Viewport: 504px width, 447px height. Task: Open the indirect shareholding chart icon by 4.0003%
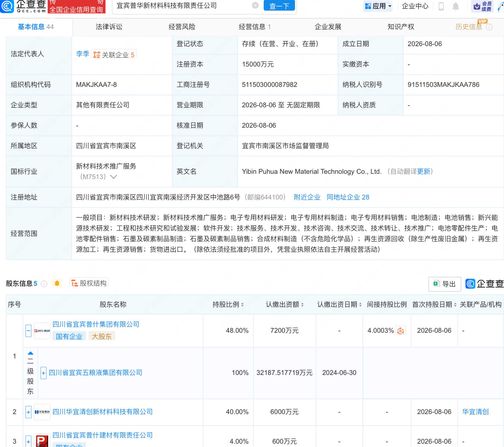coord(400,331)
